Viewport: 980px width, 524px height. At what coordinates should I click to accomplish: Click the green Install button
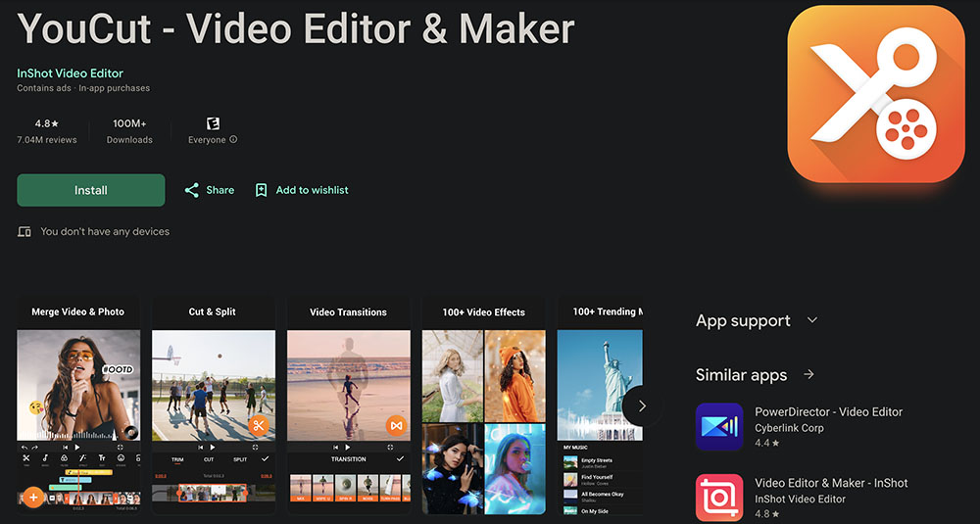point(90,190)
